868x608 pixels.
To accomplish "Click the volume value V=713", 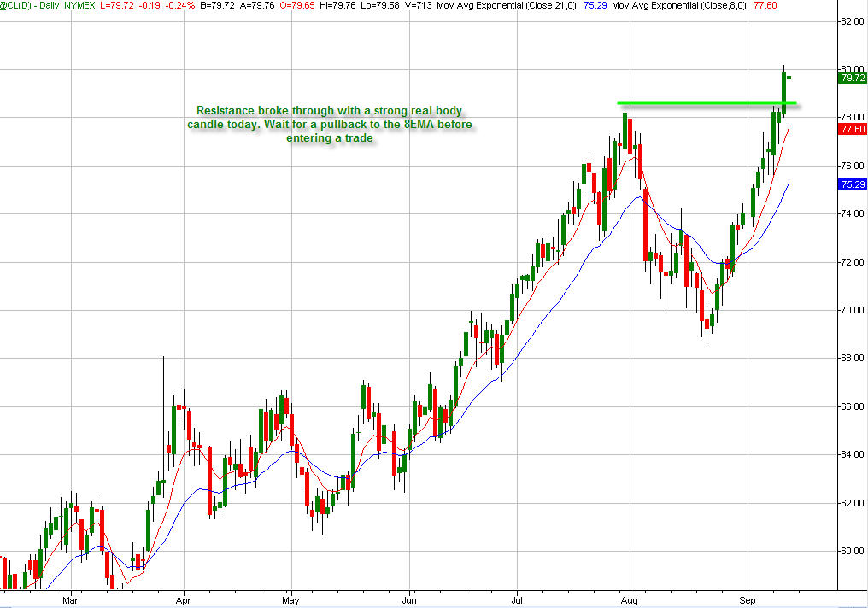I will (x=419, y=5).
